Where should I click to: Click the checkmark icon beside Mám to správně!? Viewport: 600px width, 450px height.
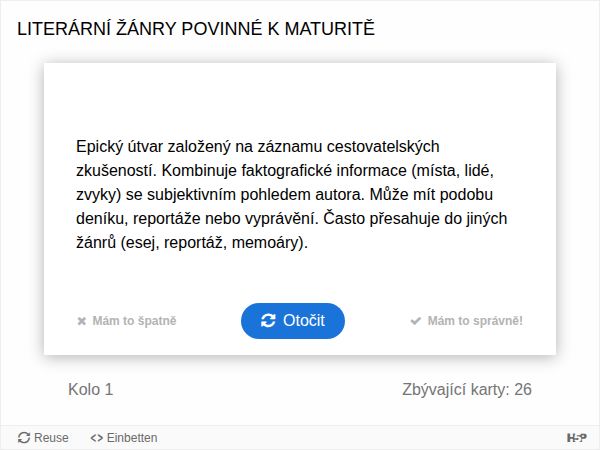click(x=415, y=321)
